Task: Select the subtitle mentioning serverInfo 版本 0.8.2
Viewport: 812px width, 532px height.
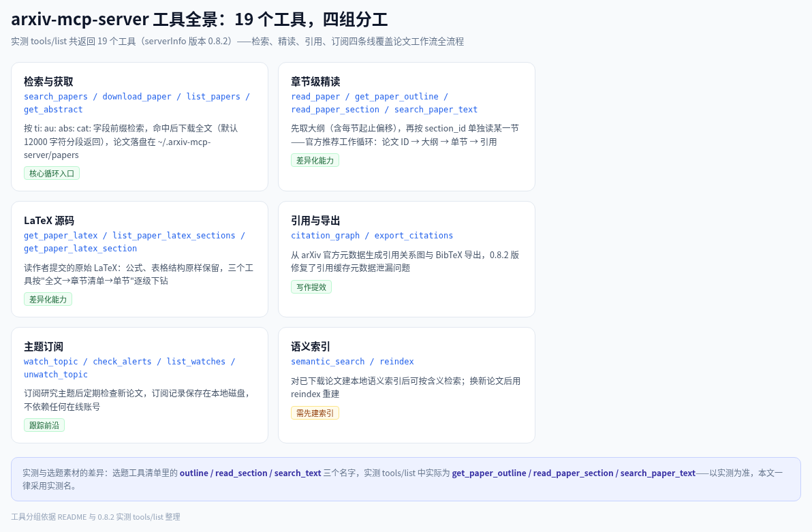Action: [x=237, y=42]
